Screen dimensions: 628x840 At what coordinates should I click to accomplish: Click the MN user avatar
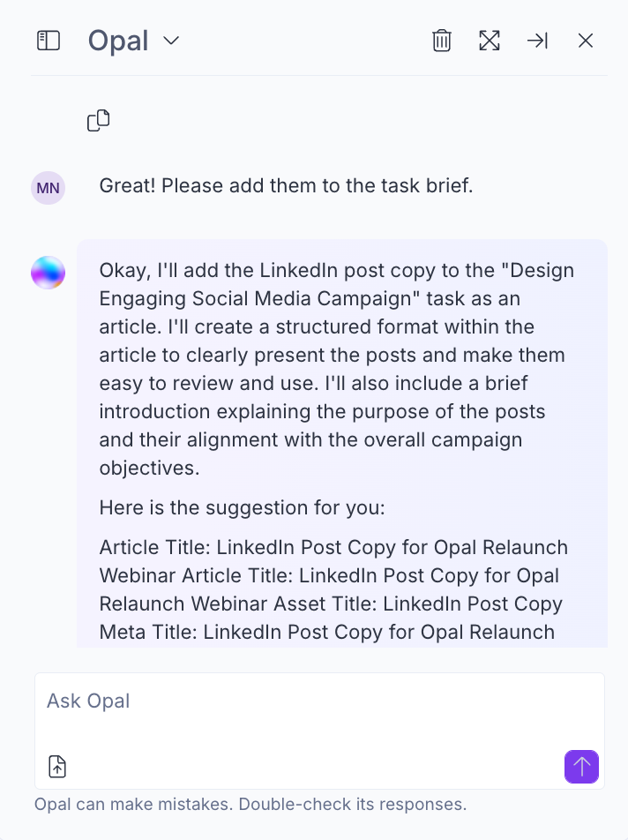[49, 188]
